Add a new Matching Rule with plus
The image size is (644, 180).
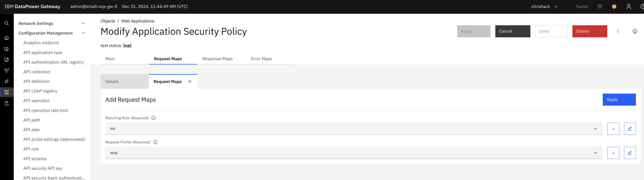tap(613, 129)
